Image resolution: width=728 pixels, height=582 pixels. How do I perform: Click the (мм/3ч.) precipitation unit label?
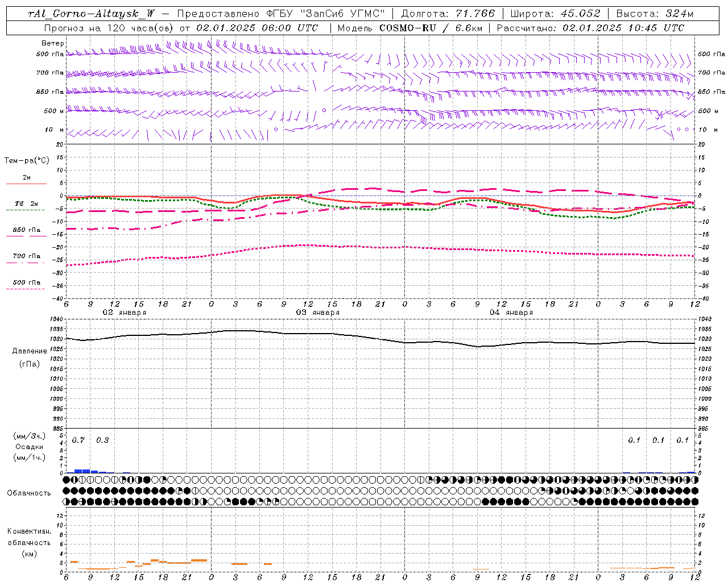click(30, 436)
